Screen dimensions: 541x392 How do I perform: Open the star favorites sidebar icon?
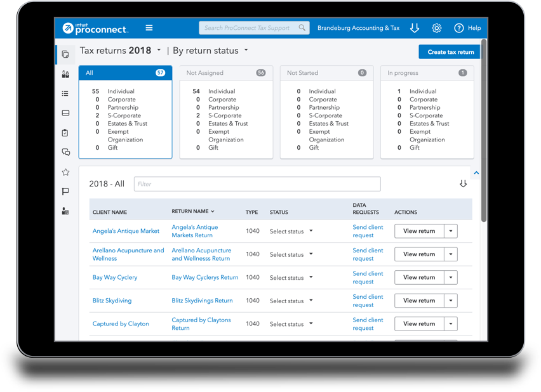(65, 172)
